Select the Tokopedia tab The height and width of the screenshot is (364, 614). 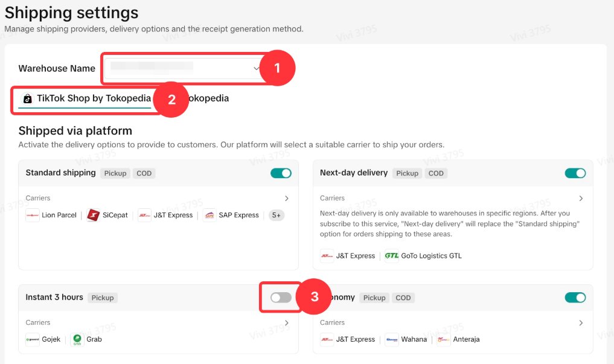click(208, 98)
